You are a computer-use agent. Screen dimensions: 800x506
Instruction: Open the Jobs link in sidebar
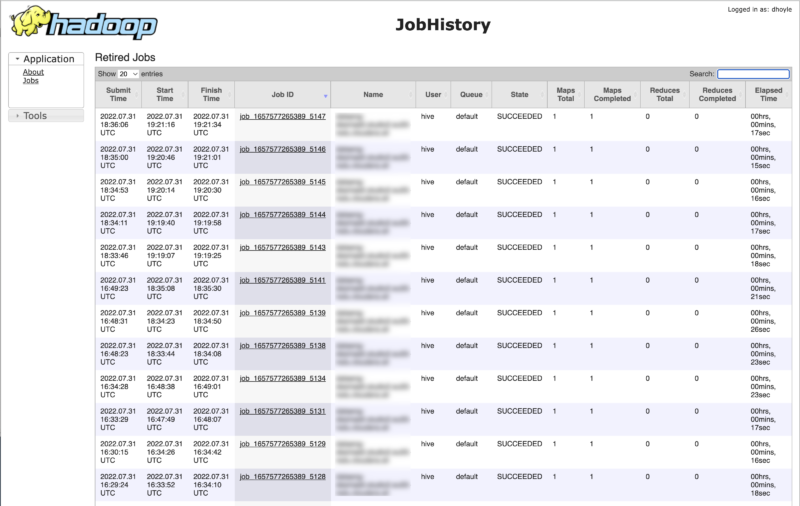pyautogui.click(x=31, y=81)
